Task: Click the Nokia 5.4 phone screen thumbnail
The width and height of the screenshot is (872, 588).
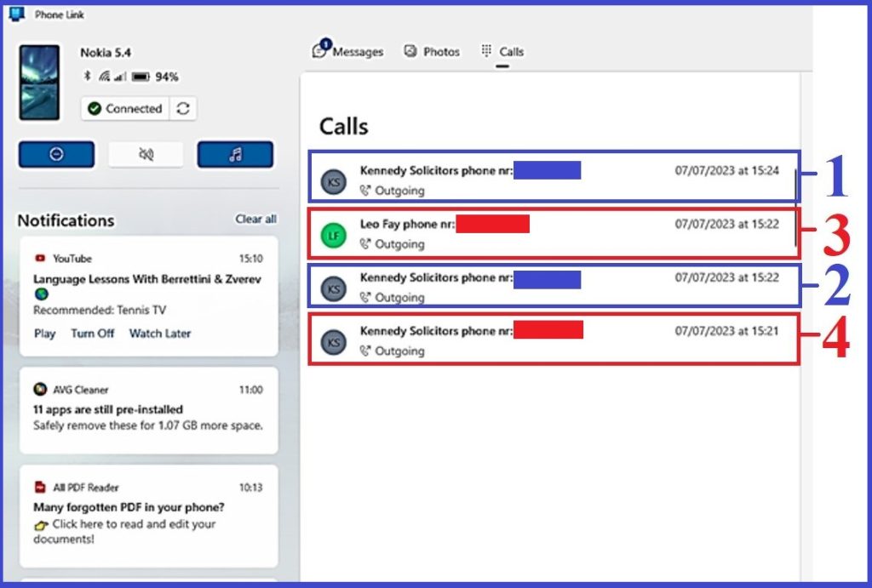Action: pos(39,83)
